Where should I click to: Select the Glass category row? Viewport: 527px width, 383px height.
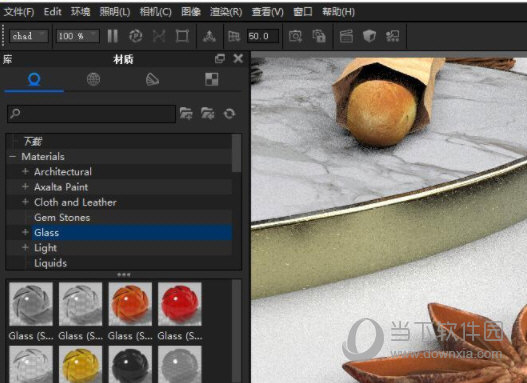132,232
